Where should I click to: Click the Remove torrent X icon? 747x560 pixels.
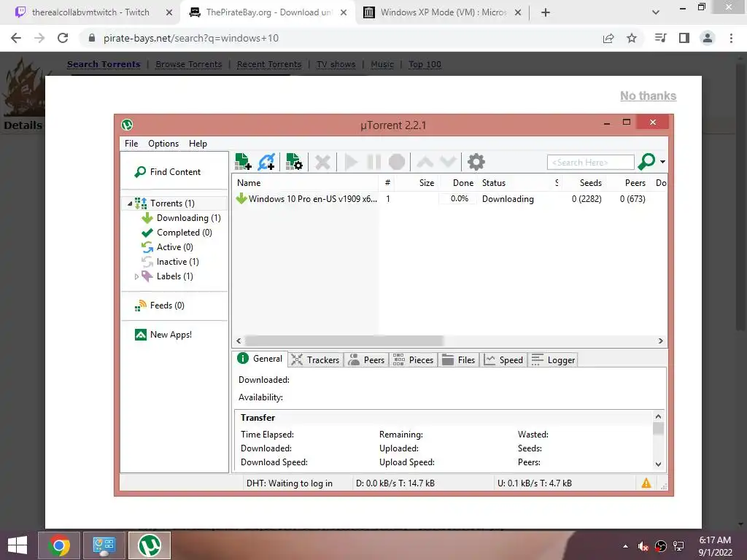[322, 163]
